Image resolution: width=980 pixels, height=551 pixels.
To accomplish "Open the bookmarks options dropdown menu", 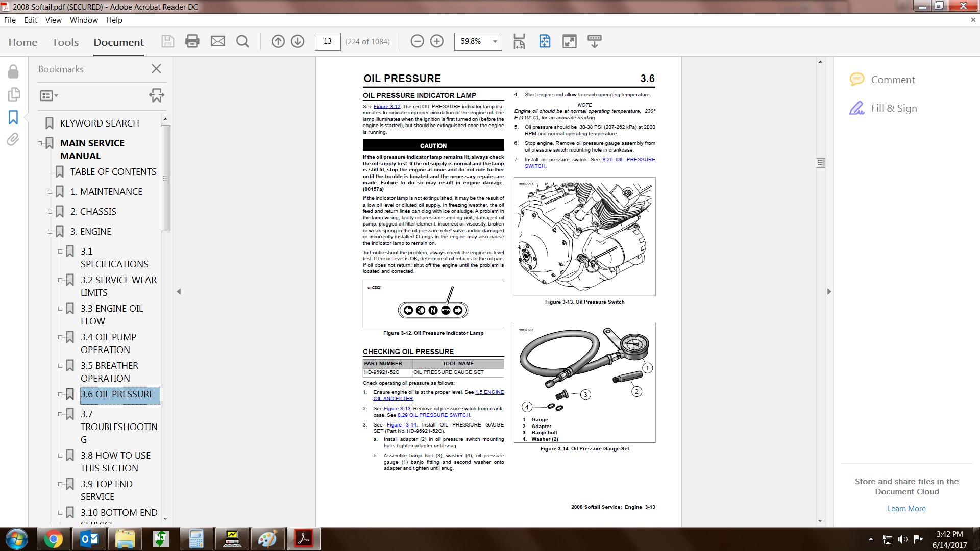I will pyautogui.click(x=49, y=95).
